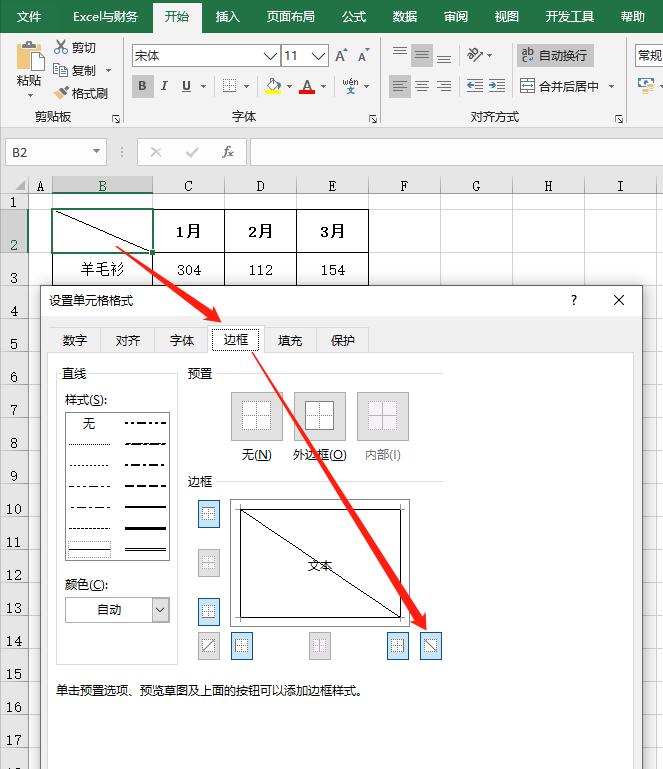The height and width of the screenshot is (769, 663).
Task: Open the Number (数字) dialog tab
Action: 75,340
